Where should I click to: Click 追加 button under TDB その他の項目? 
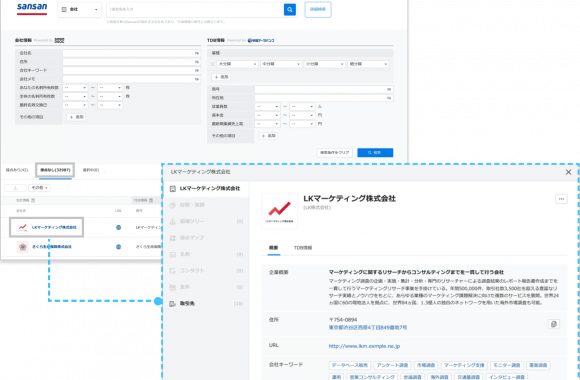pyautogui.click(x=268, y=136)
